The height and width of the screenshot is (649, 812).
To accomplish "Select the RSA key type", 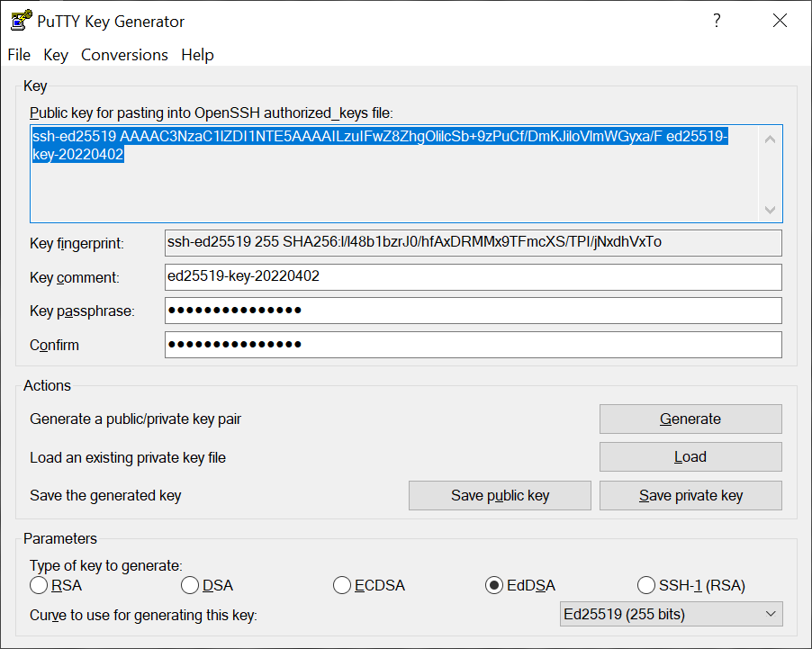I will pyautogui.click(x=39, y=585).
